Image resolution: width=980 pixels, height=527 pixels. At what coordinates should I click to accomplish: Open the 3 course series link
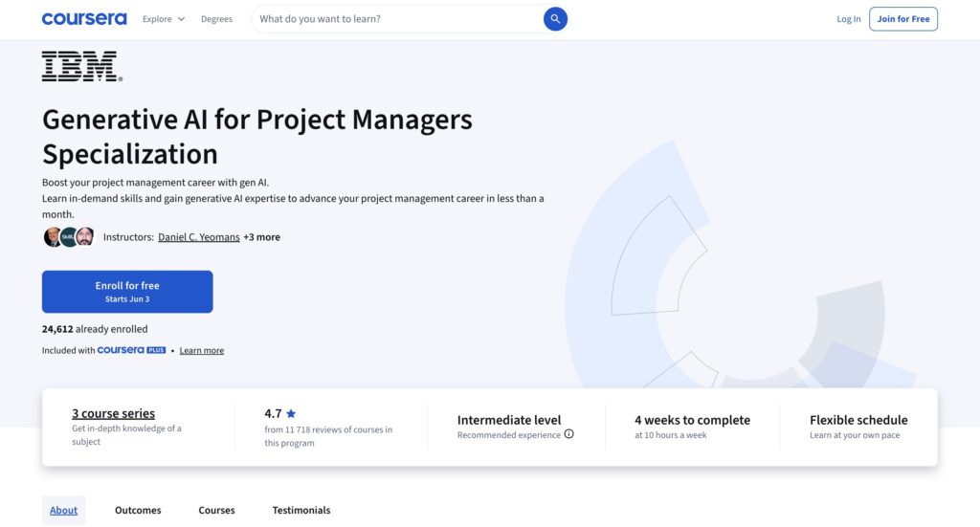tap(113, 413)
